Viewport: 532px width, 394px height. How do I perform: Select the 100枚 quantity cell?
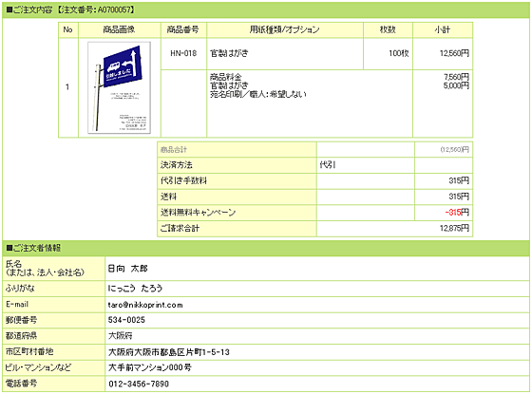pyautogui.click(x=388, y=53)
